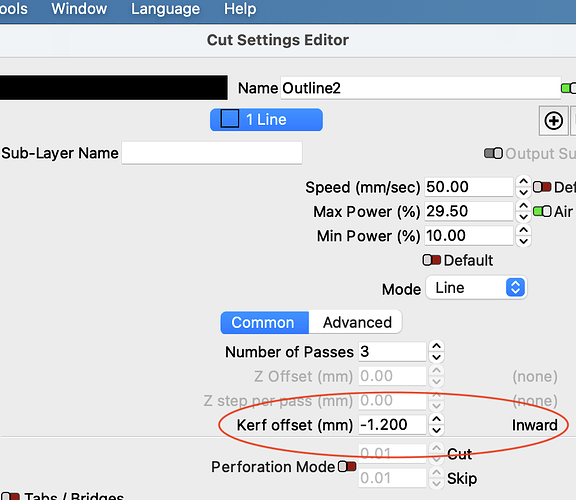The height and width of the screenshot is (500, 576).
Task: Decrease Number of Passes stepper down
Action: click(436, 357)
